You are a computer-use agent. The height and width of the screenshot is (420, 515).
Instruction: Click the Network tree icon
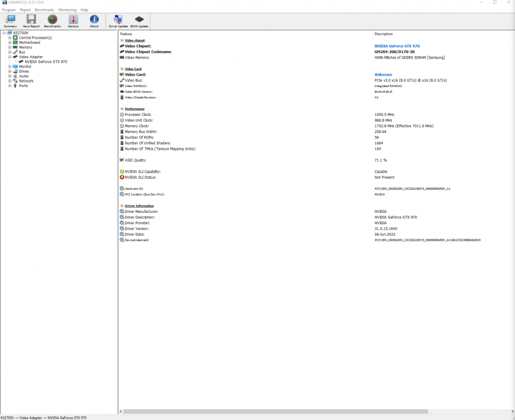coord(15,81)
